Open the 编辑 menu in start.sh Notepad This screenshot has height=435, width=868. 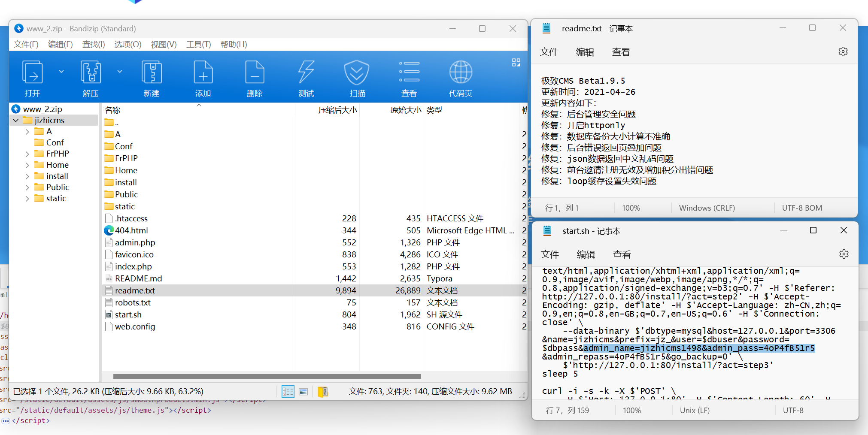point(586,255)
